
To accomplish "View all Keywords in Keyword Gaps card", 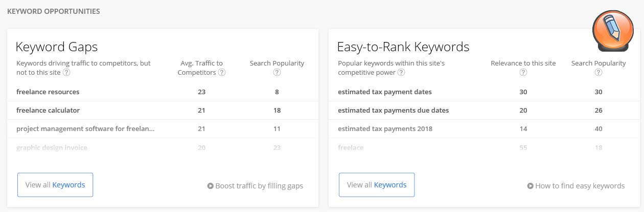I will pyautogui.click(x=55, y=185).
